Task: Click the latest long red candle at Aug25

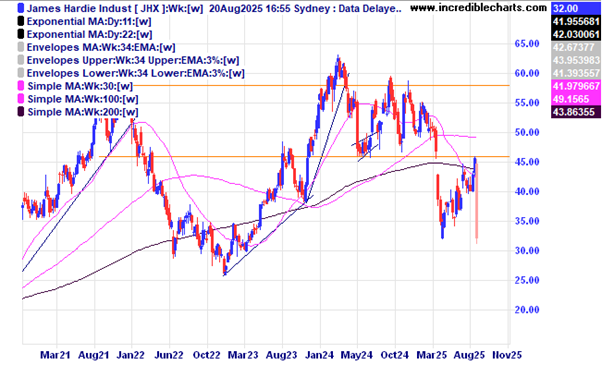Action: point(477,202)
